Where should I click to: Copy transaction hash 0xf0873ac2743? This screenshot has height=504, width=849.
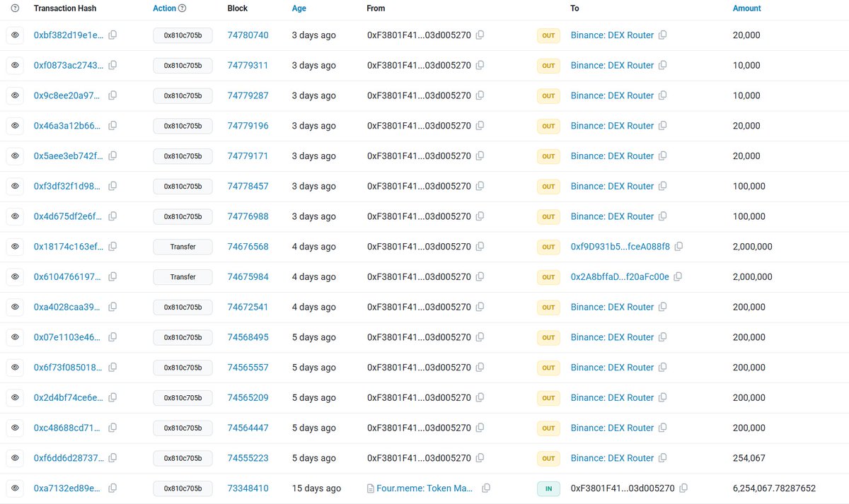click(112, 66)
